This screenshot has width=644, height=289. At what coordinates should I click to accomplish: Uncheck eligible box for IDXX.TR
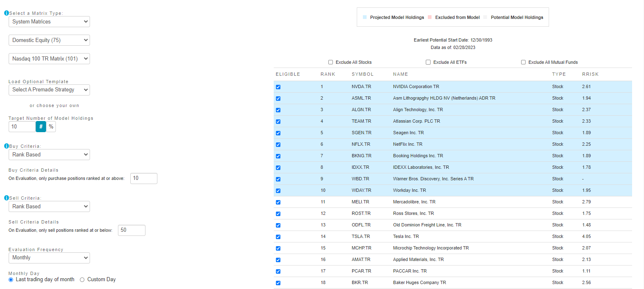tap(278, 168)
